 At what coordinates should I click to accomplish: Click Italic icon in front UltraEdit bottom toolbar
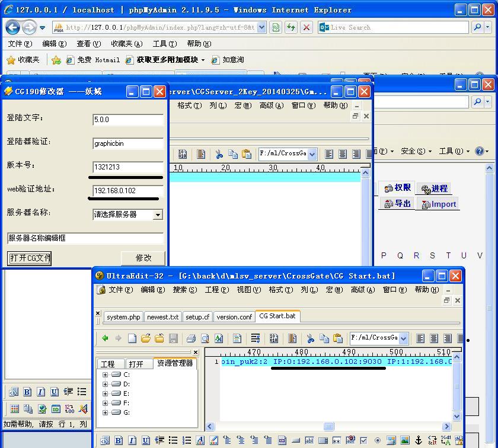click(132, 440)
